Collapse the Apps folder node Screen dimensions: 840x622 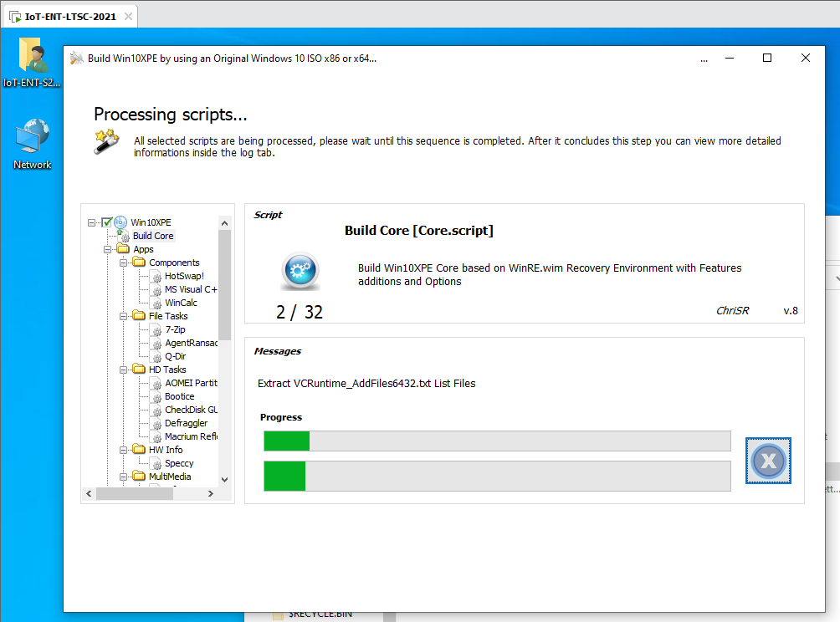pos(108,249)
